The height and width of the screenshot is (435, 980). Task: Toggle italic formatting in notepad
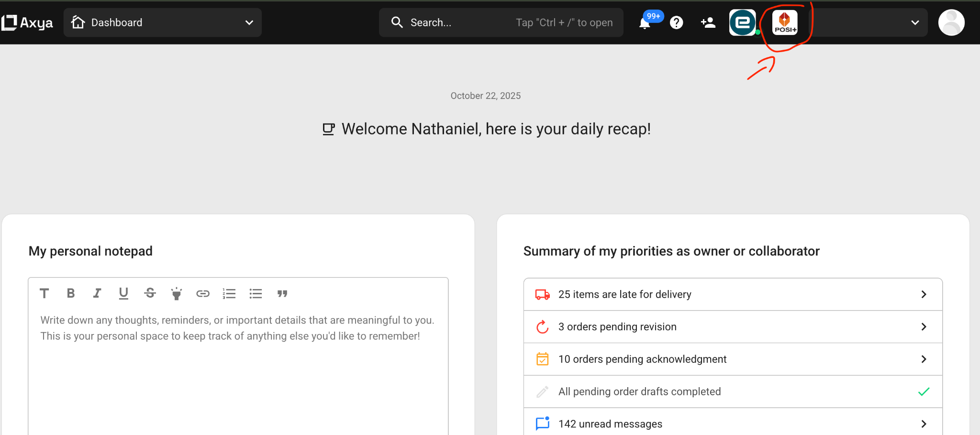coord(97,294)
